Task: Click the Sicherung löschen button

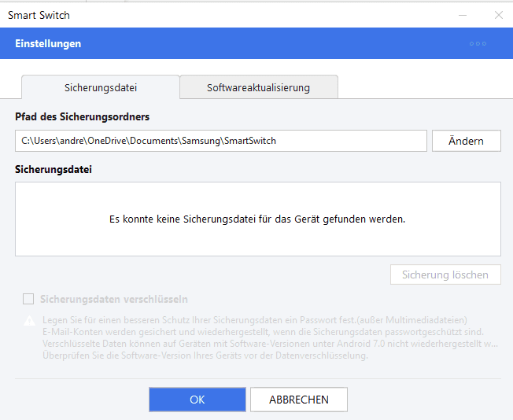Action: (445, 274)
